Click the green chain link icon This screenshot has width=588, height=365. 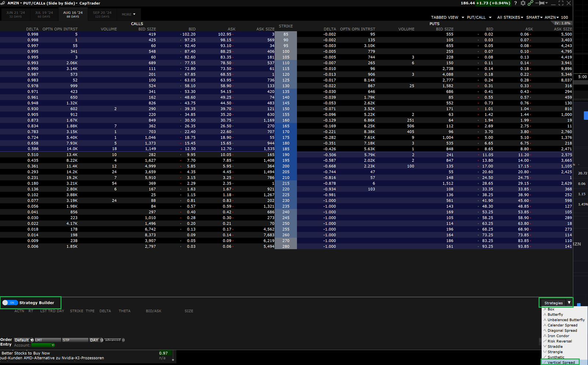click(x=530, y=3)
